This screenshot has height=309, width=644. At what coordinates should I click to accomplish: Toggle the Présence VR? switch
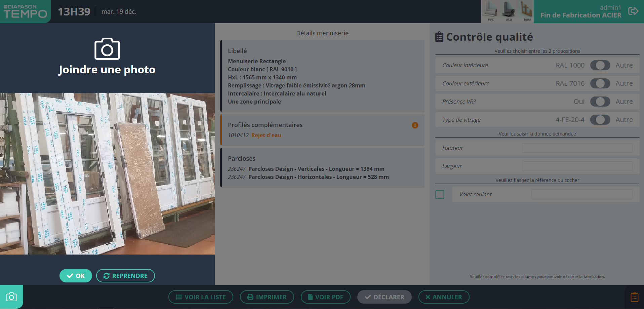pyautogui.click(x=600, y=102)
